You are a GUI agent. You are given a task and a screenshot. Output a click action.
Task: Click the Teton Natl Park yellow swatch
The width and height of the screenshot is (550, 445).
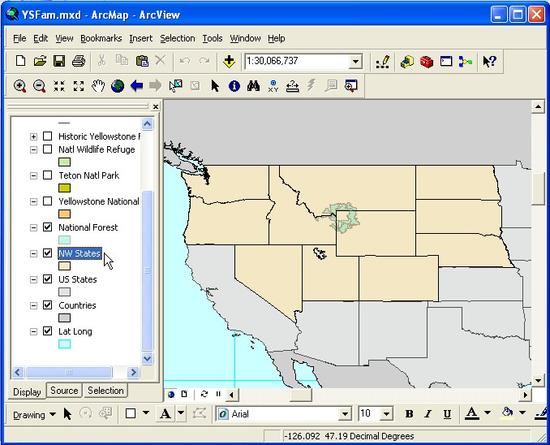point(64,188)
